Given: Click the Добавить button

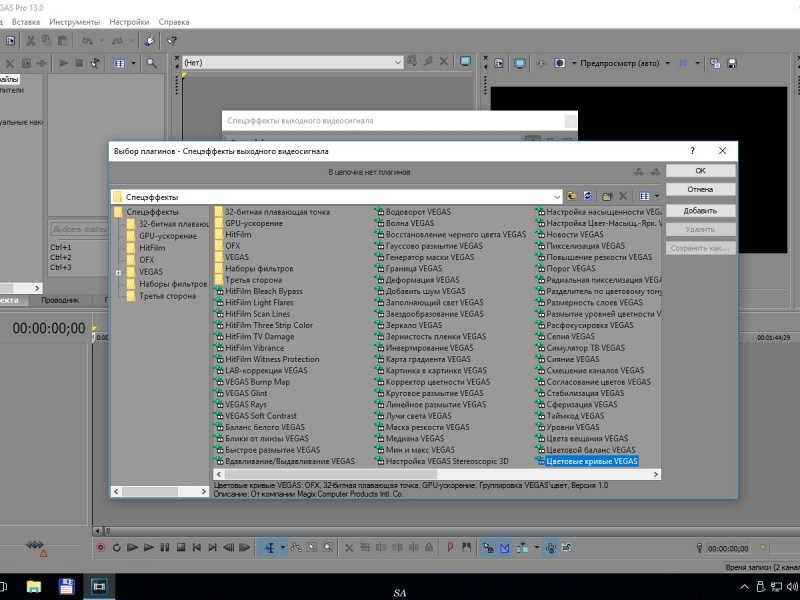Looking at the screenshot, I should (701, 211).
